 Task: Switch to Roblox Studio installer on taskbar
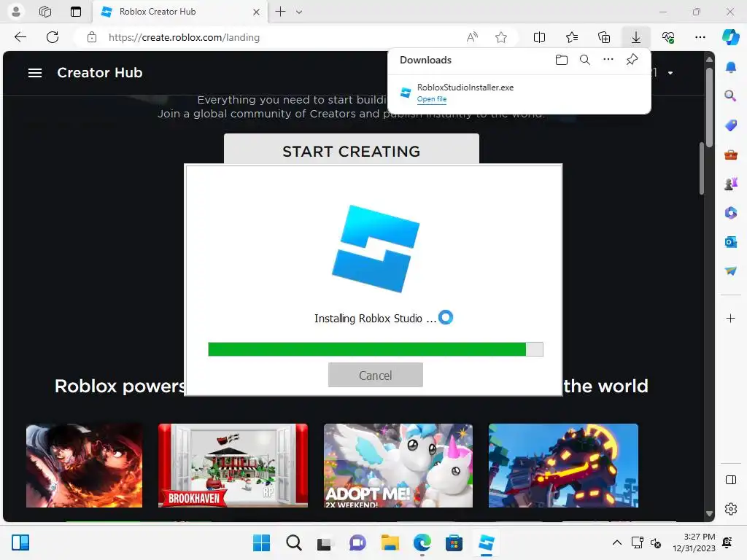tap(487, 542)
